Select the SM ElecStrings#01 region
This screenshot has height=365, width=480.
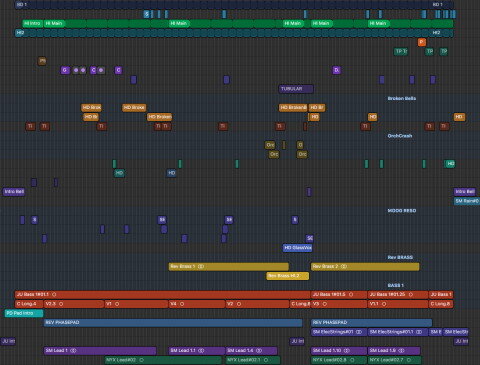click(x=339, y=332)
